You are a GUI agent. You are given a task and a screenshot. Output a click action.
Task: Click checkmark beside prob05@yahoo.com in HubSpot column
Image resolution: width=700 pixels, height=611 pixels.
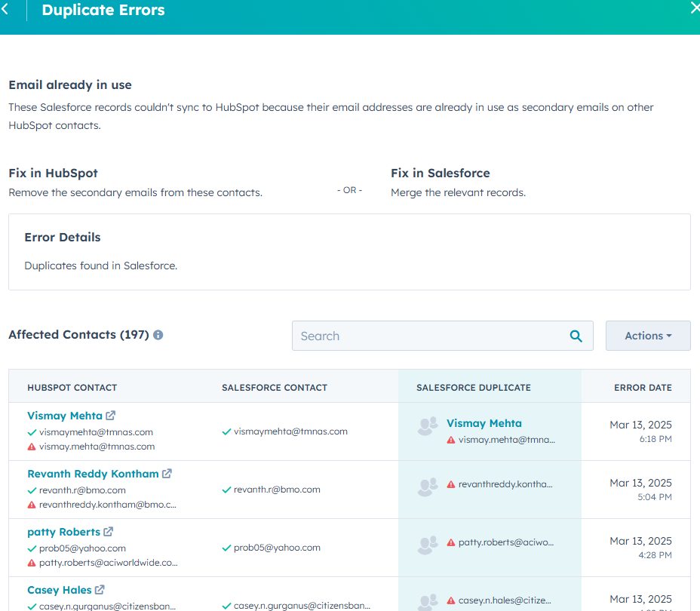coord(32,548)
